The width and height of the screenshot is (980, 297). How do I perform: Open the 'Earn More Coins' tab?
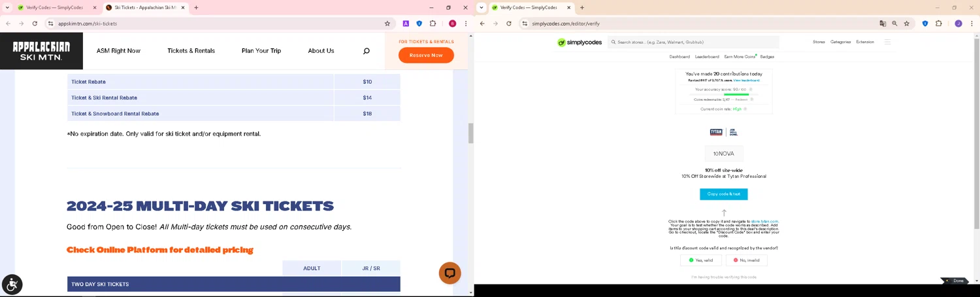point(740,57)
